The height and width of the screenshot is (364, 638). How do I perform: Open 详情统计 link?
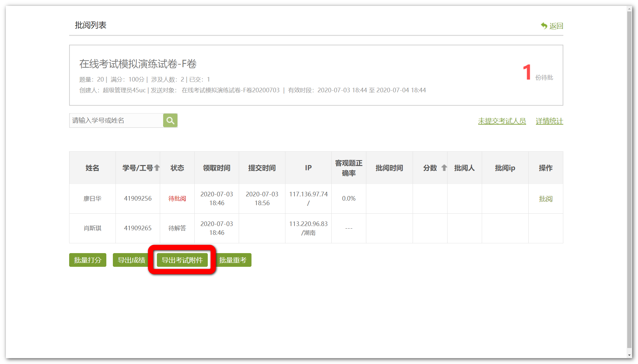(x=549, y=121)
